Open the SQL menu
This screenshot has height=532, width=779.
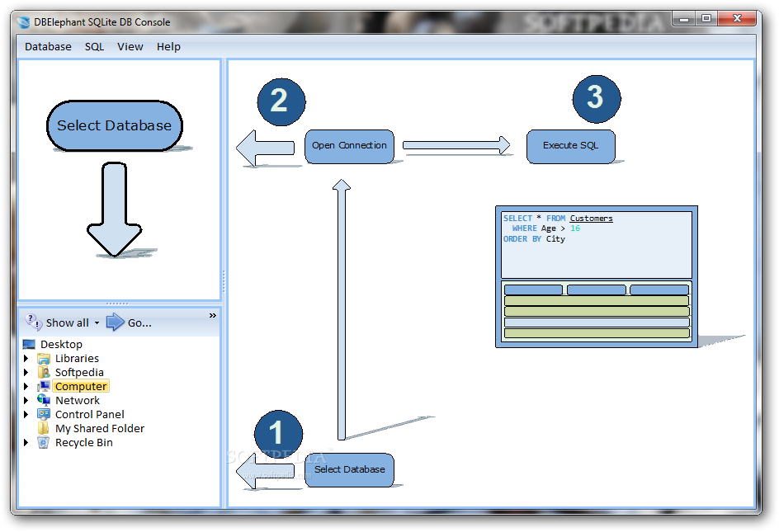pos(94,47)
